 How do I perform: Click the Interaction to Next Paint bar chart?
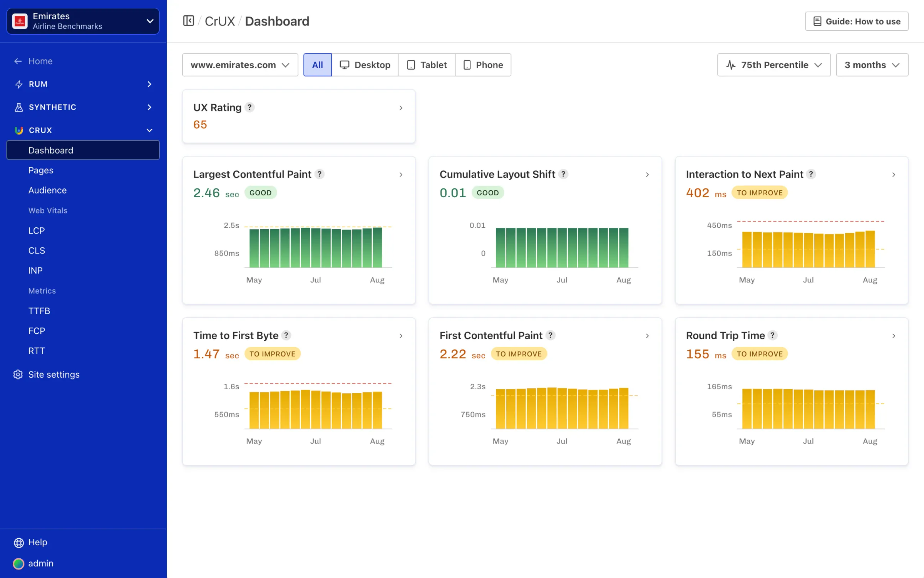(x=811, y=245)
